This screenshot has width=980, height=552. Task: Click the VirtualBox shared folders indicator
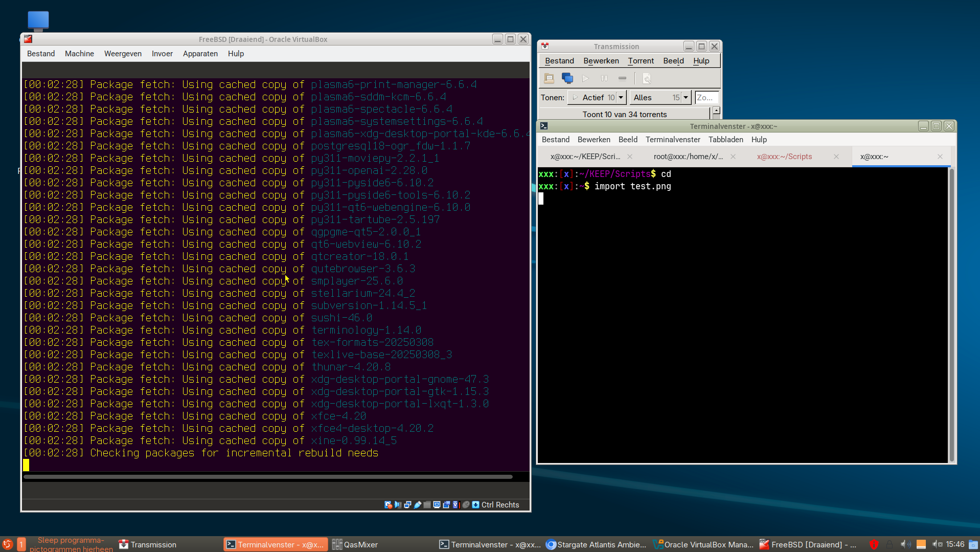coord(427,505)
